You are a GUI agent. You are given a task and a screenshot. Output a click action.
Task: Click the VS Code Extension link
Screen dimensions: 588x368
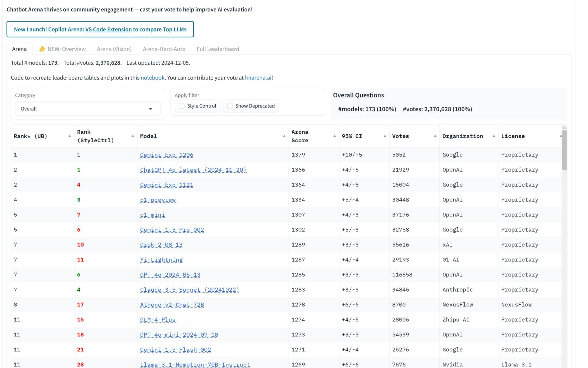[109, 29]
